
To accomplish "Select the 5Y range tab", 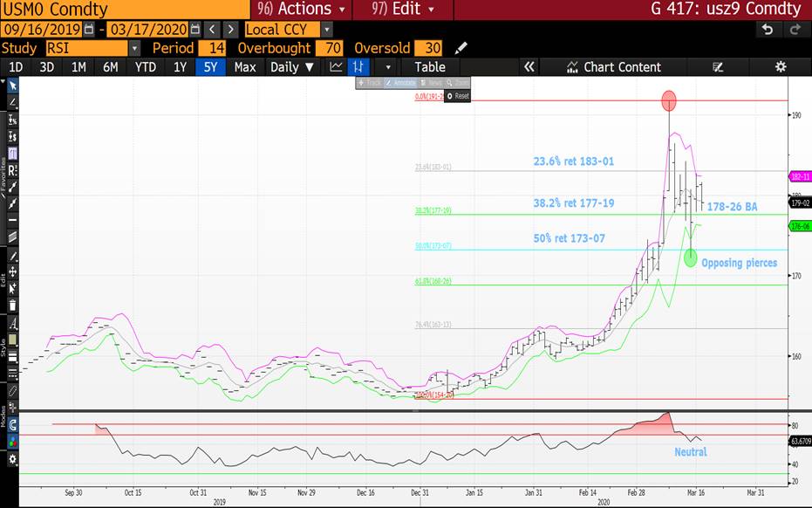I will coord(210,67).
